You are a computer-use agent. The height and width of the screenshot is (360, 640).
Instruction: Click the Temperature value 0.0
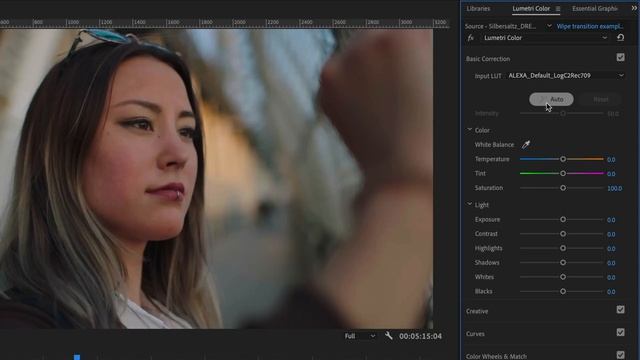pyautogui.click(x=611, y=160)
